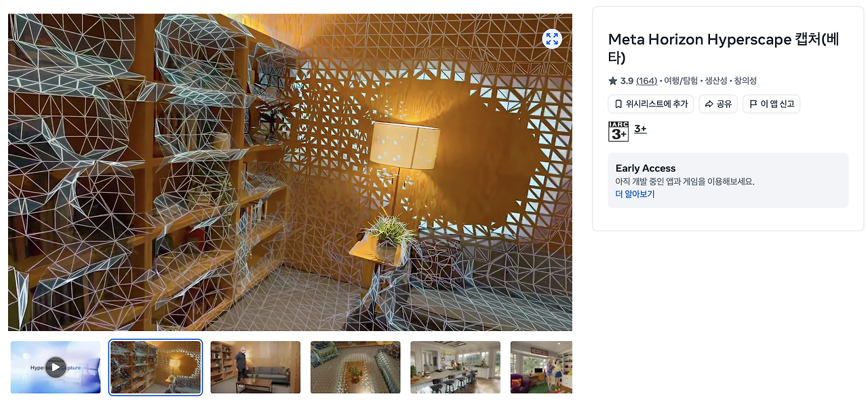Click the star icon beside 3.9 rating
Viewport: 868px width, 411px height.
613,81
